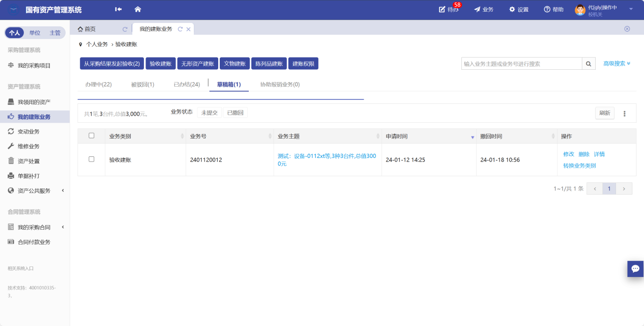The image size is (644, 326).
Task: Switch to the 单位 view toggle
Action: point(35,33)
